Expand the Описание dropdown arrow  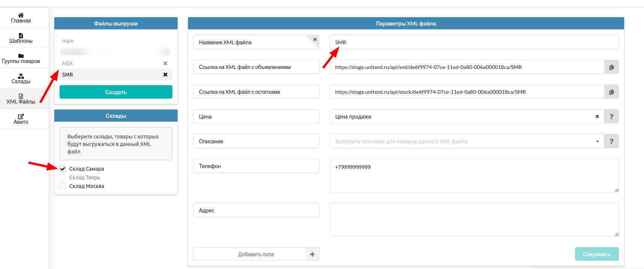coord(598,141)
